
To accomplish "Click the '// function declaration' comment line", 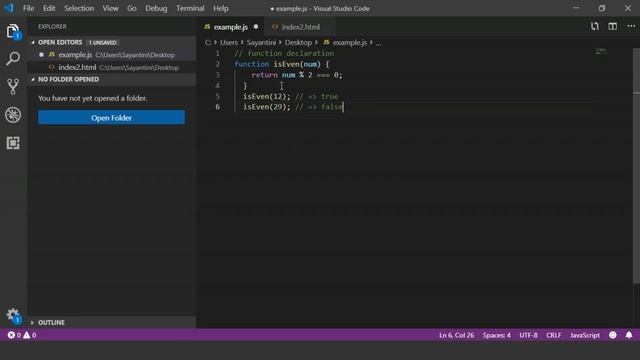I will tap(284, 53).
